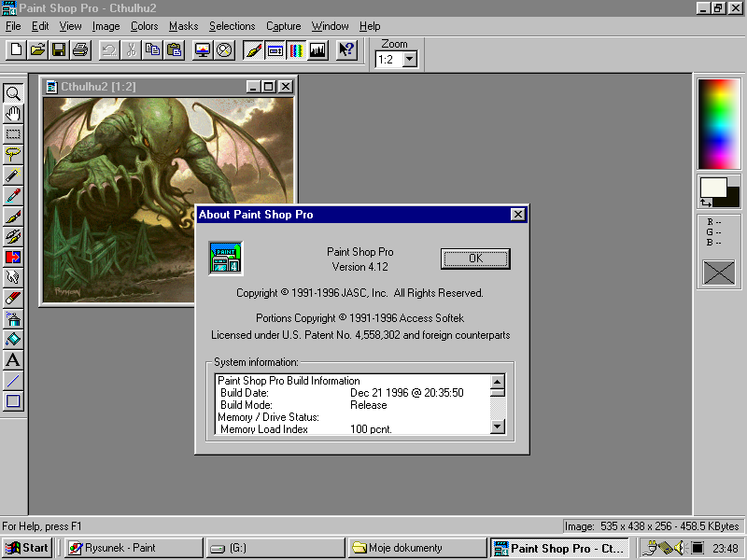The width and height of the screenshot is (747, 560).
Task: Open the Selections menu
Action: (x=232, y=26)
